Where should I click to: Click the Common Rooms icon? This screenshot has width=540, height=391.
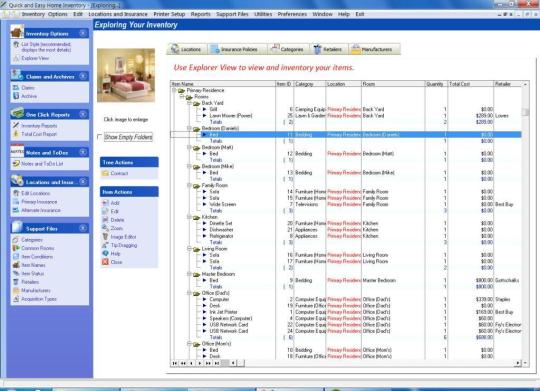[16, 248]
